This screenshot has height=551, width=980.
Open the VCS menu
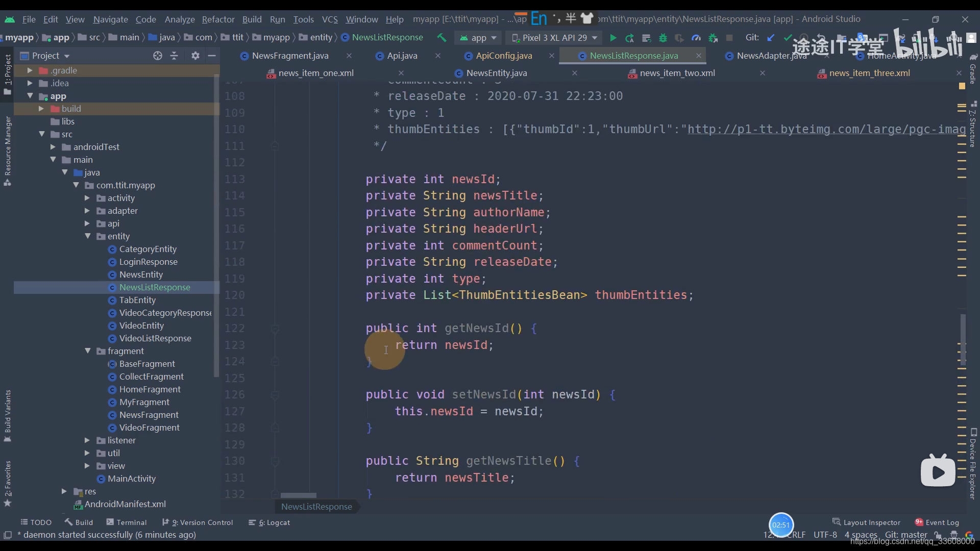pos(330,19)
